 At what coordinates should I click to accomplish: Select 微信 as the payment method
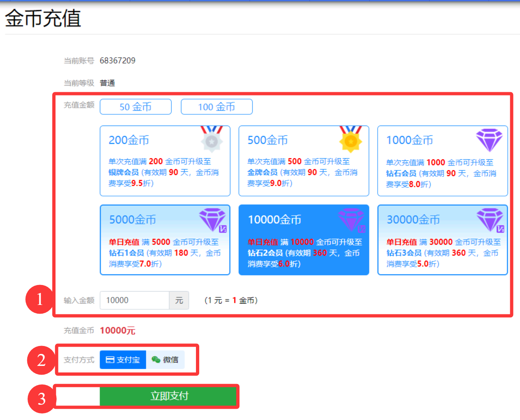pos(165,360)
